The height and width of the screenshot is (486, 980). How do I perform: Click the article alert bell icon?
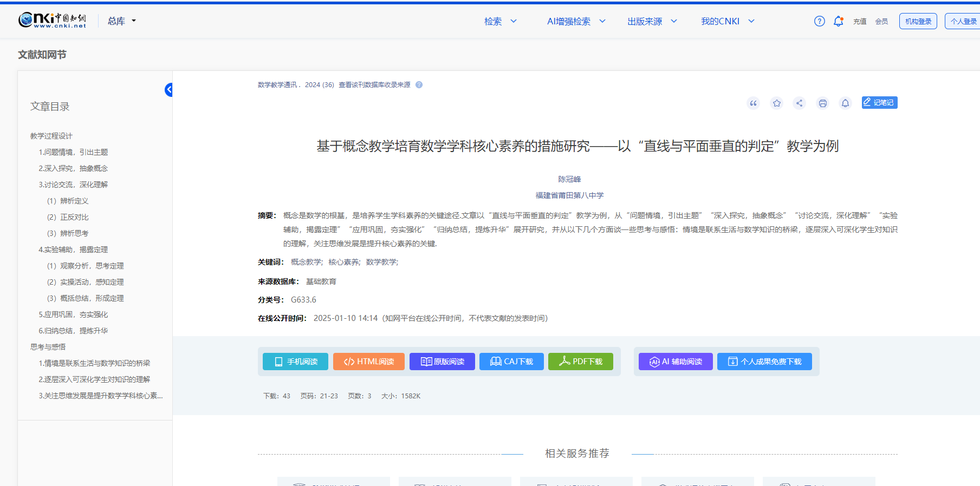[x=845, y=103]
